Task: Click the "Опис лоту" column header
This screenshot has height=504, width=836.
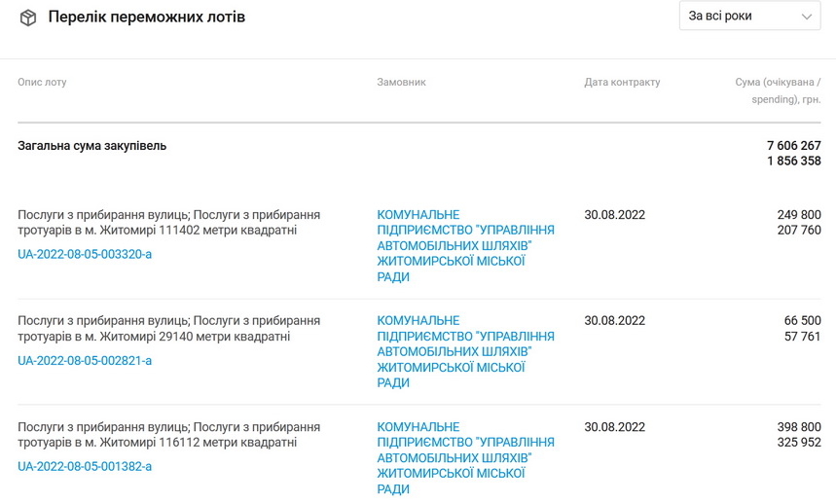Action: pos(42,82)
